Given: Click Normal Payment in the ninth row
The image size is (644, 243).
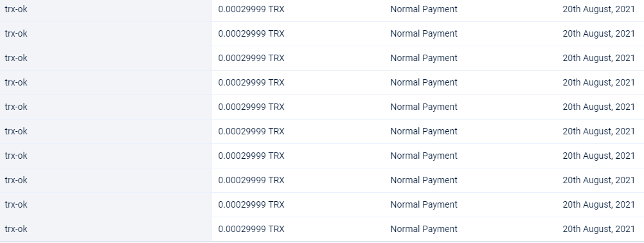Looking at the screenshot, I should click(x=424, y=204).
